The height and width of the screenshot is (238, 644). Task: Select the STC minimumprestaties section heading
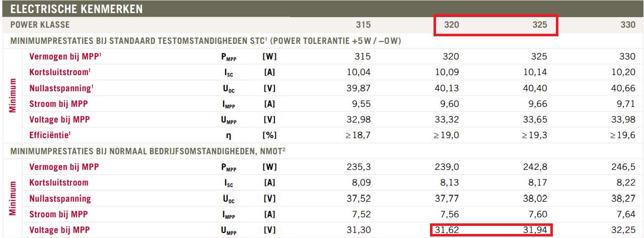(205, 40)
